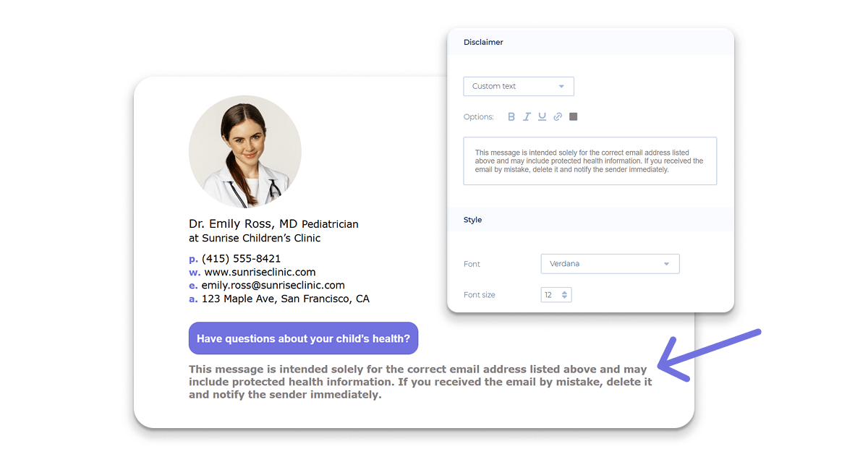Screen dimensions: 868x457
Task: Click the 'Have questions about your child's health?' button
Action: tap(303, 338)
